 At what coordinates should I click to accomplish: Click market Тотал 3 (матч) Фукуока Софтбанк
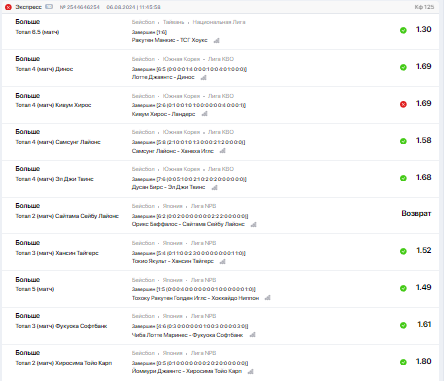[61, 326]
